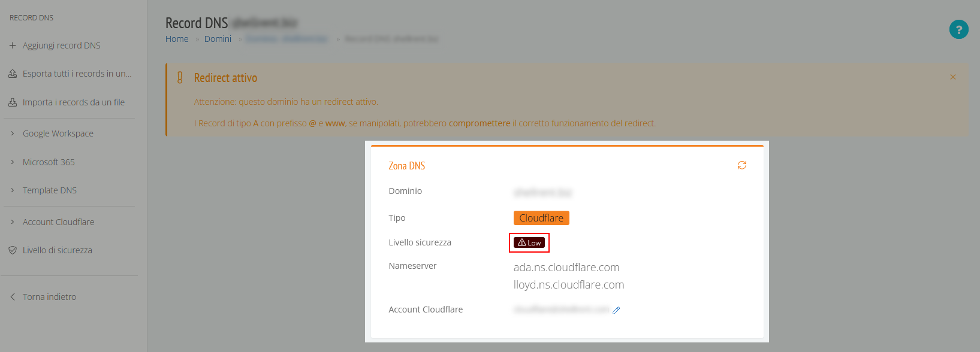The width and height of the screenshot is (980, 352).
Task: Open Google Workspace menu entry
Action: click(x=58, y=133)
